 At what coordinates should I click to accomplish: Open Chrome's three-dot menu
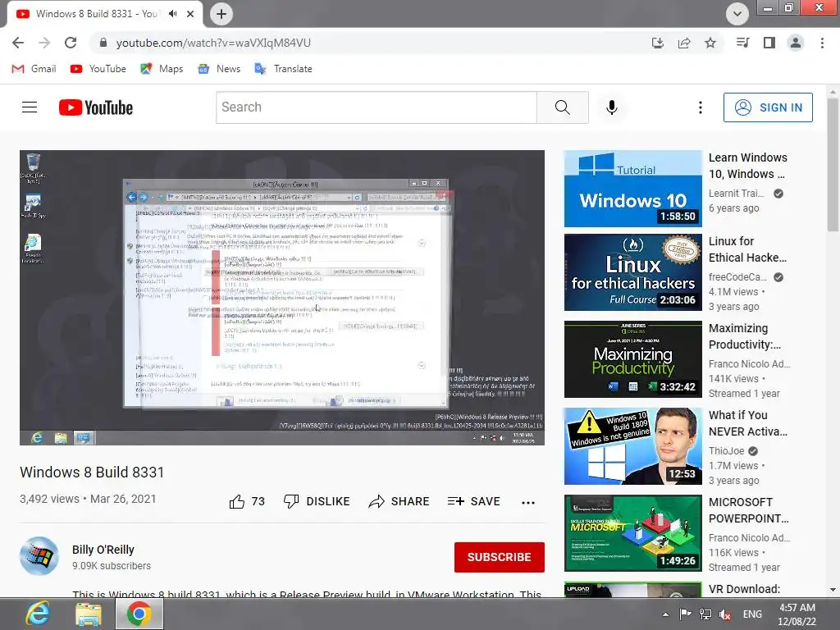(x=822, y=43)
